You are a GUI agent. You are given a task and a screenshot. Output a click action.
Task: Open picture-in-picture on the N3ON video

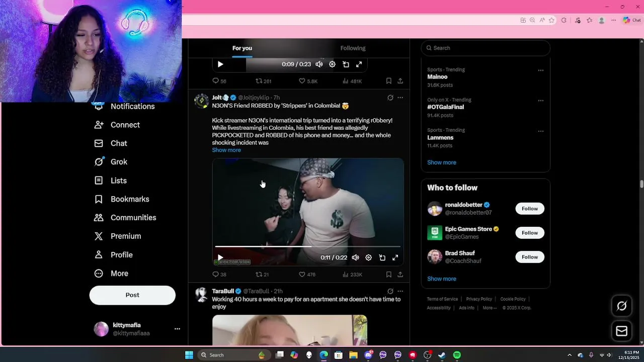382,257
